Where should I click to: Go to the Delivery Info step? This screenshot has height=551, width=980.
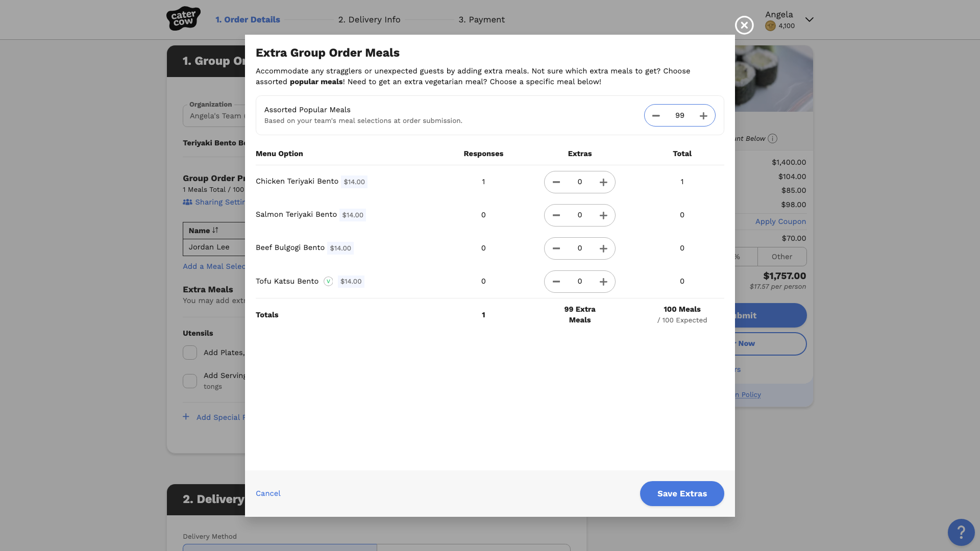(x=369, y=19)
